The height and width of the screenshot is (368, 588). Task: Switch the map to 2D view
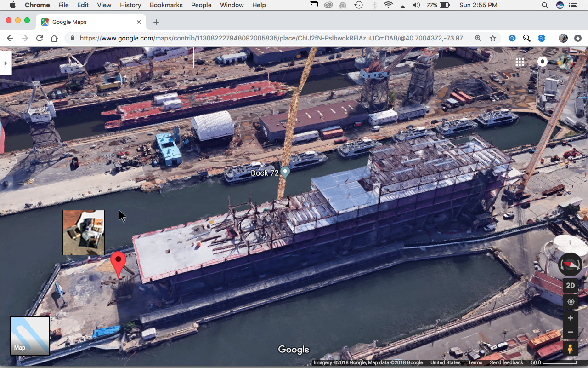(571, 285)
